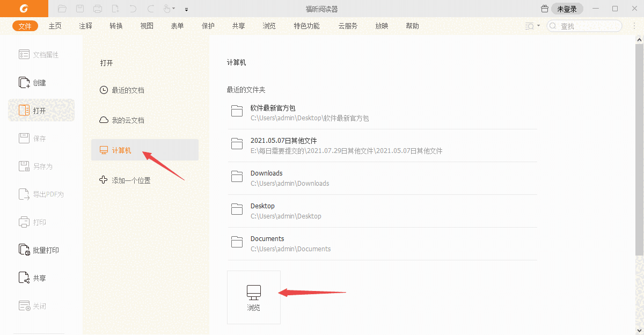The width and height of the screenshot is (644, 335).
Task: Click the plus icon beside 添加一个位置
Action: point(103,180)
